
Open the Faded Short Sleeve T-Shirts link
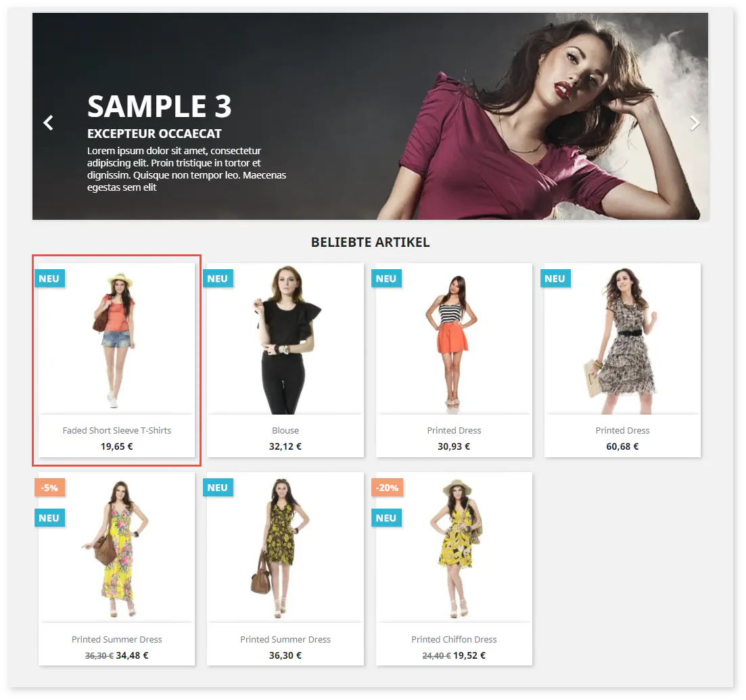[x=117, y=430]
